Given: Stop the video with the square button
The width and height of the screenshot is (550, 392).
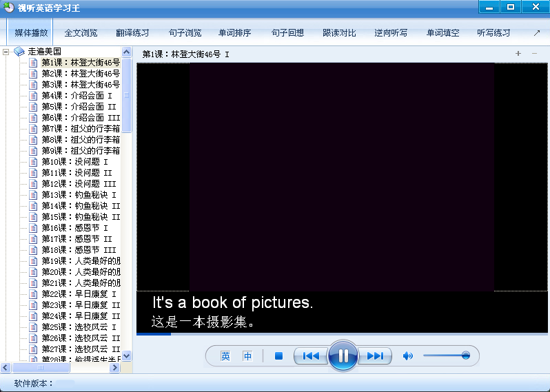Looking at the screenshot, I should 278,356.
